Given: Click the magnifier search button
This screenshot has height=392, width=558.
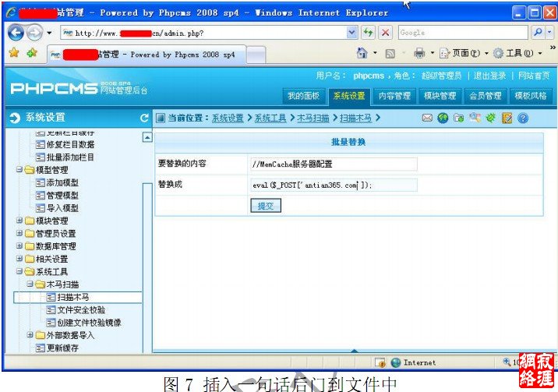Looking at the screenshot, I should click(538, 33).
